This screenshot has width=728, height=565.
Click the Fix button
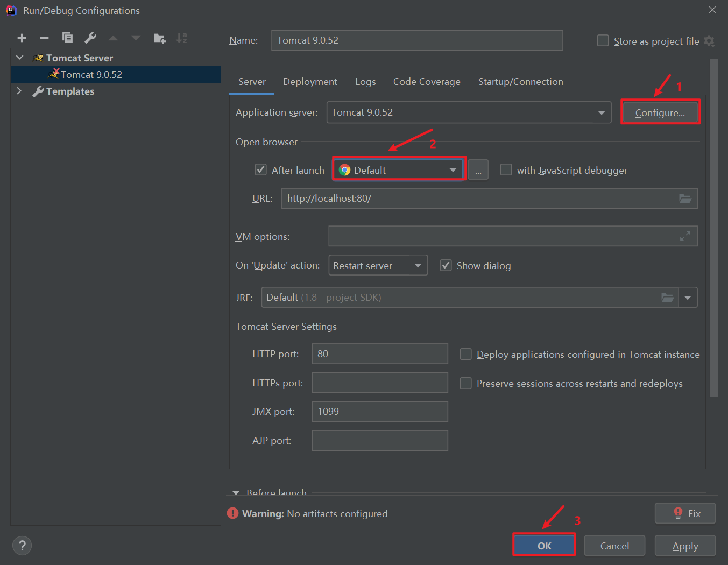pyautogui.click(x=685, y=513)
